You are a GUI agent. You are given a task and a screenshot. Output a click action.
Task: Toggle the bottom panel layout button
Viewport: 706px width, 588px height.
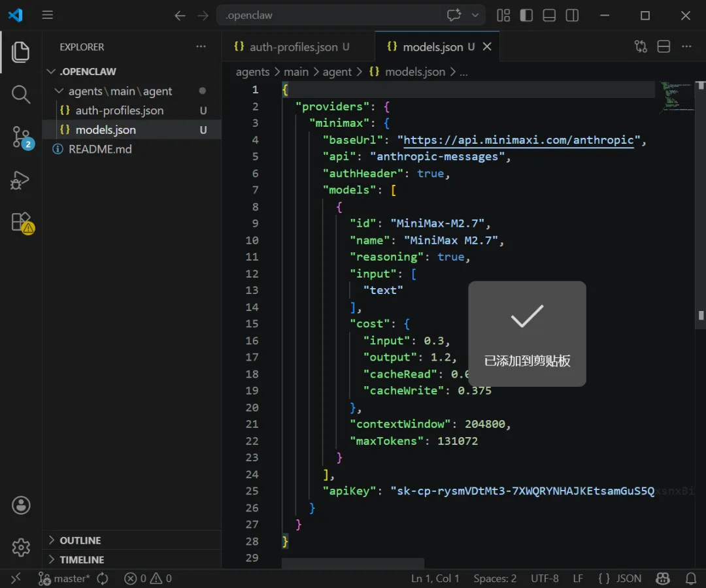549,16
